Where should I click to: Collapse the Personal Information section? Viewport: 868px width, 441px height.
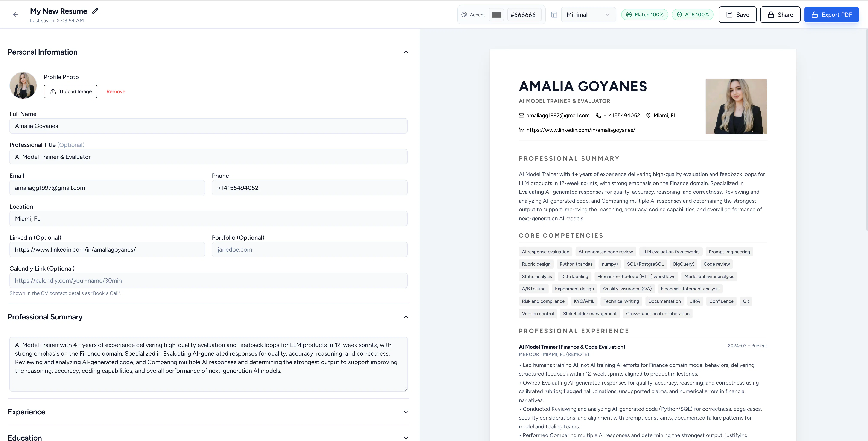pyautogui.click(x=406, y=52)
